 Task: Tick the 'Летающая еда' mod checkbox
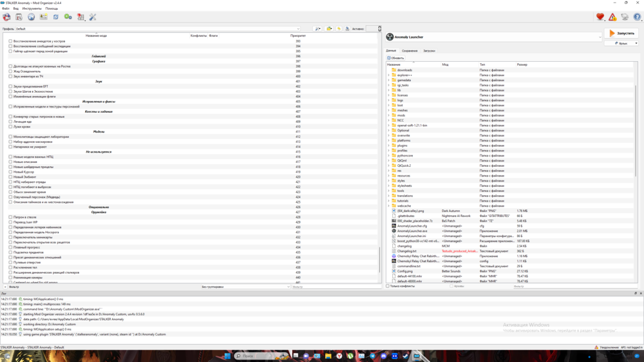(x=10, y=122)
